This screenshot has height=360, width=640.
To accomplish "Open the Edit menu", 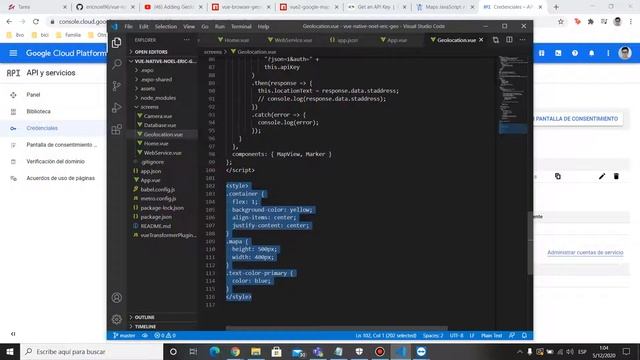I will pos(144,27).
